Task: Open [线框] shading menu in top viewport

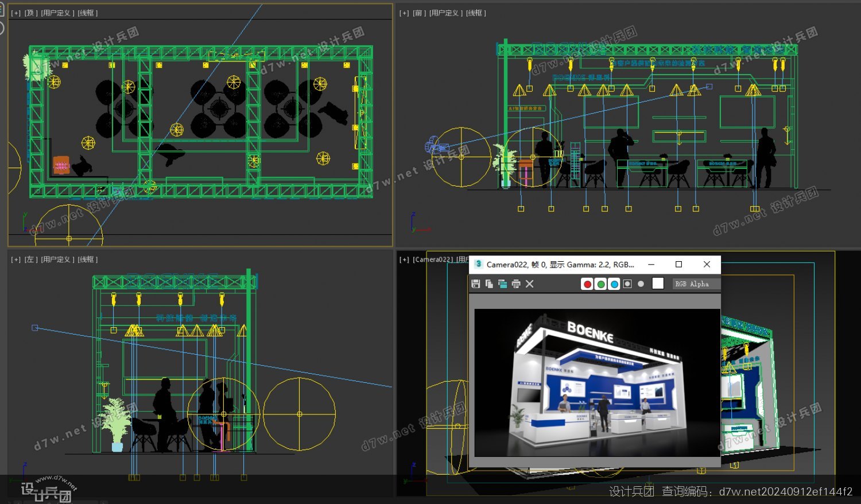Action: 88,13
